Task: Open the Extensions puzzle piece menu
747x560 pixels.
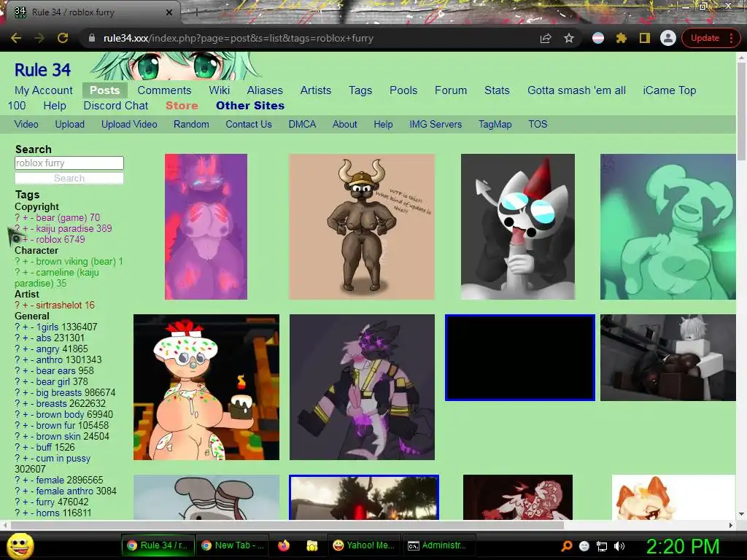Action: 622,38
